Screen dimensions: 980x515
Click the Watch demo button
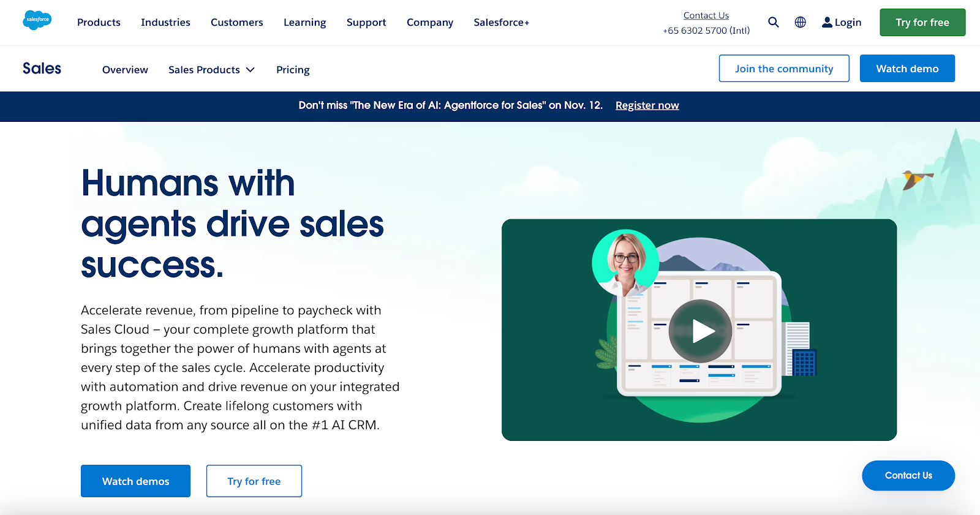tap(907, 69)
